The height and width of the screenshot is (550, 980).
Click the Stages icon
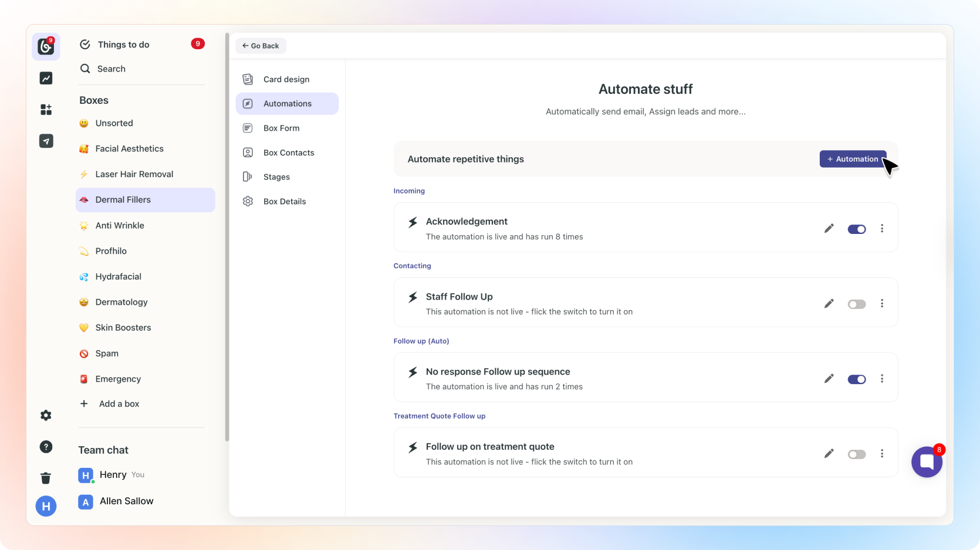tap(248, 176)
